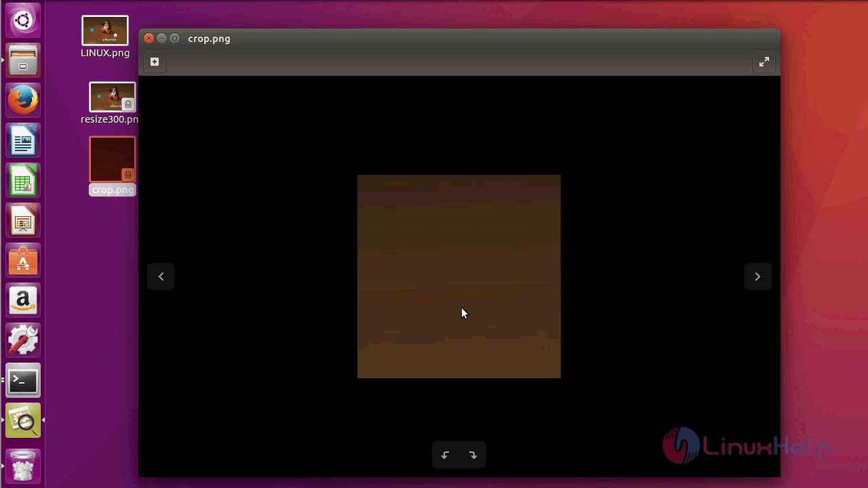Click the crop.png desktop file label

tap(113, 190)
